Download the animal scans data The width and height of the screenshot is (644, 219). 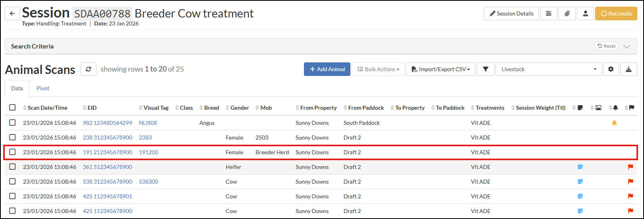pos(629,69)
